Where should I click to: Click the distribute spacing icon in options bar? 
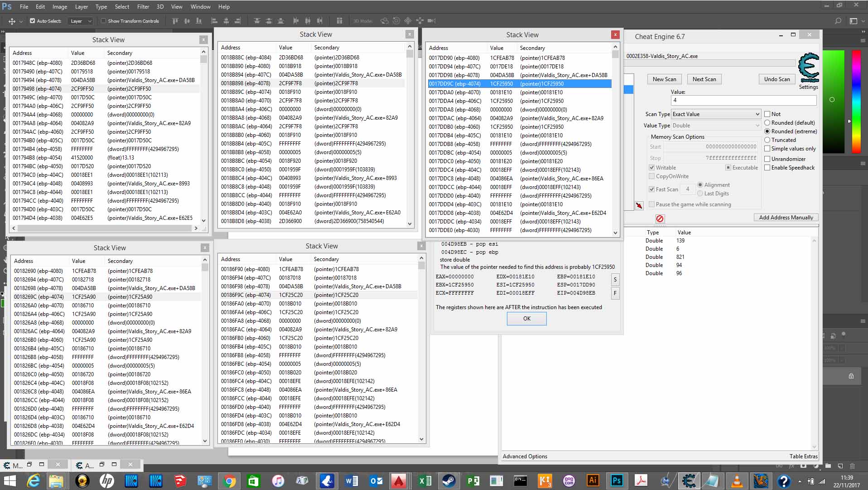(x=339, y=21)
